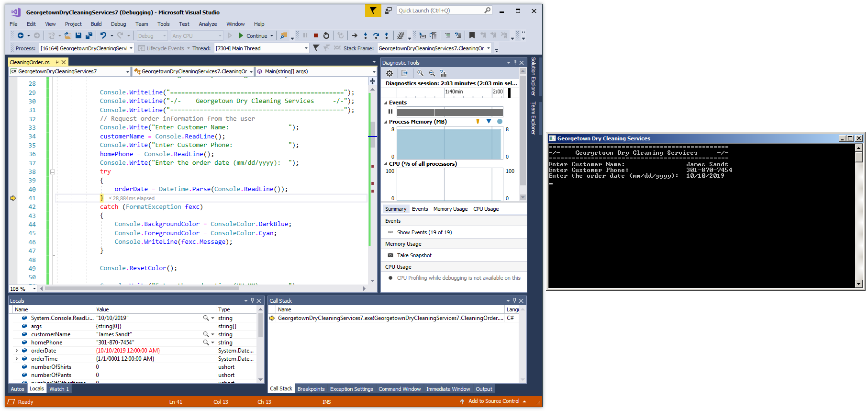Toggle auto-hide pin on Locals panel

[x=252, y=301]
